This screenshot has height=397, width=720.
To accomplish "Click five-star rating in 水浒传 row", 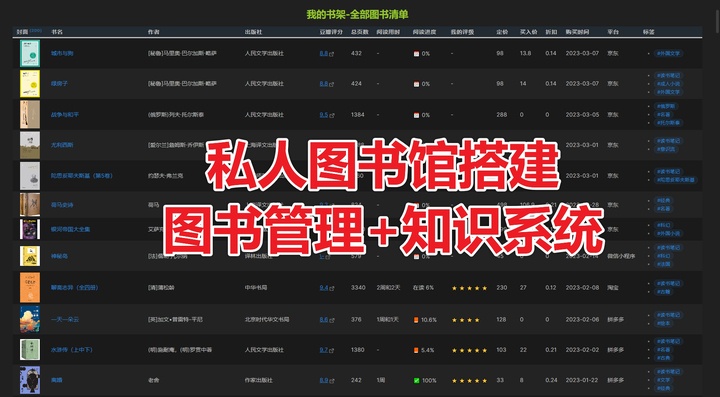I will [469, 350].
